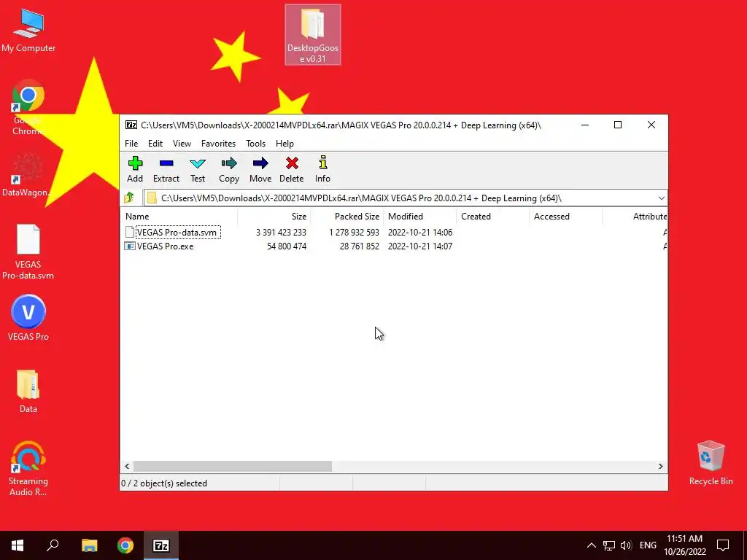The image size is (747, 560).
Task: Select DesktopGoose v0.31 folder on desktop
Action: [313, 35]
